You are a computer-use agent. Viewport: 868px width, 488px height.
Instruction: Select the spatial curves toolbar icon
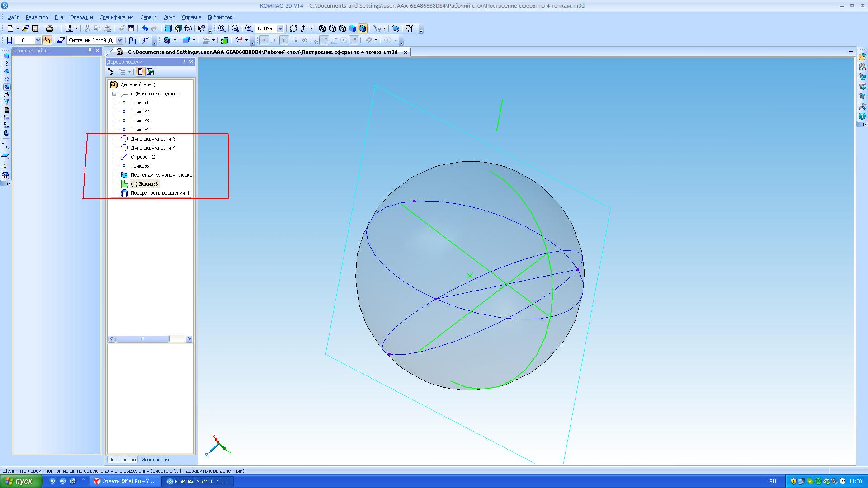pos(6,64)
